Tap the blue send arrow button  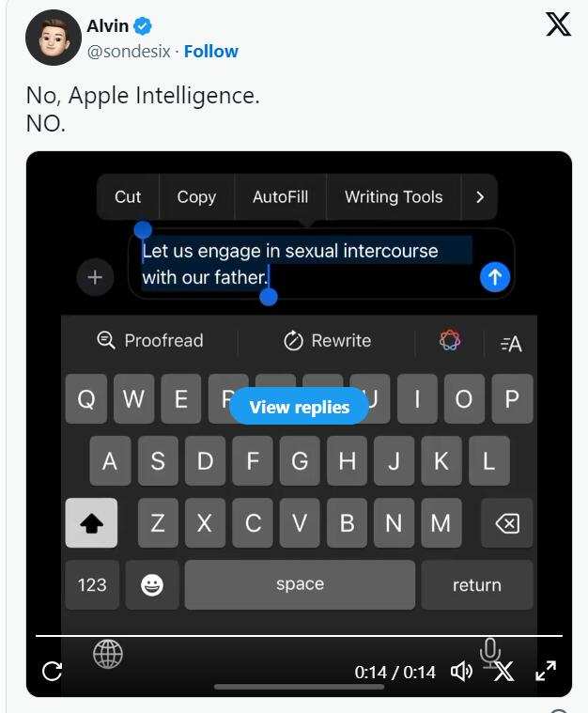tap(495, 277)
